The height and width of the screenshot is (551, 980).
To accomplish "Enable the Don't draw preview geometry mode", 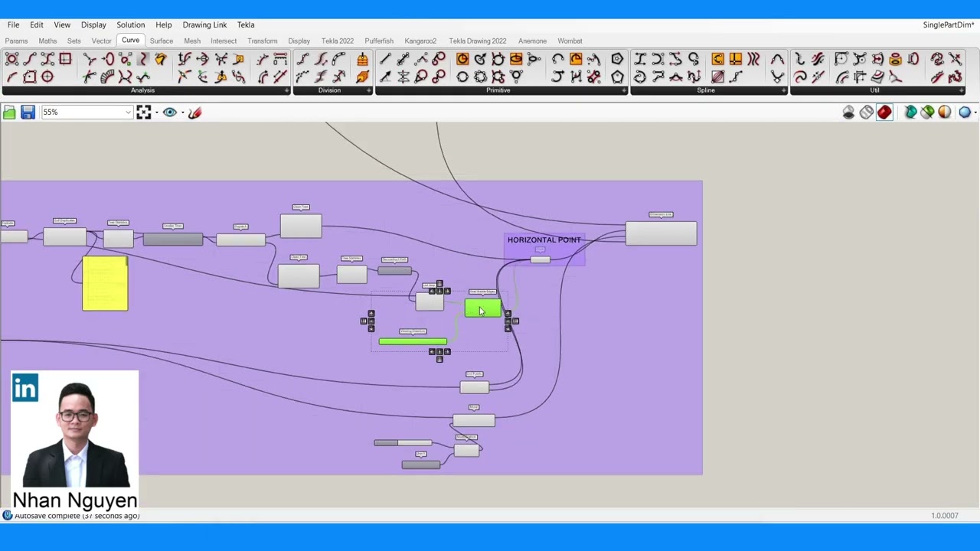I will coord(848,112).
